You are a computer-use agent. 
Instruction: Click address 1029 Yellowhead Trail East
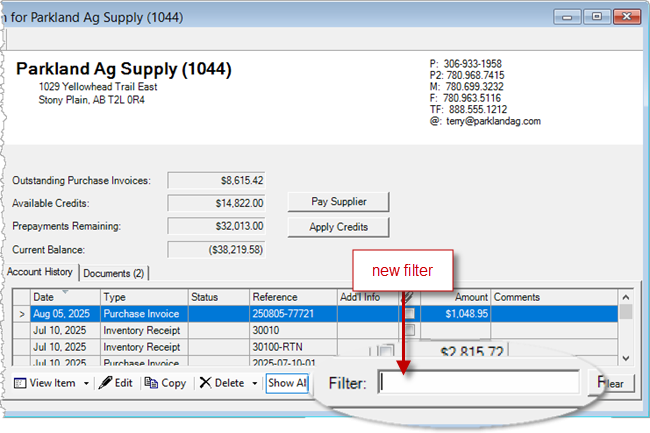(98, 87)
